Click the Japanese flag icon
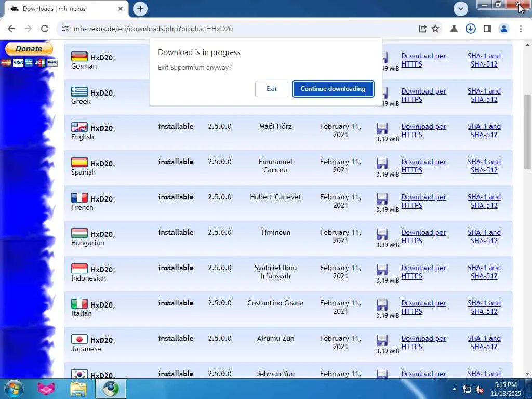 (x=79, y=339)
